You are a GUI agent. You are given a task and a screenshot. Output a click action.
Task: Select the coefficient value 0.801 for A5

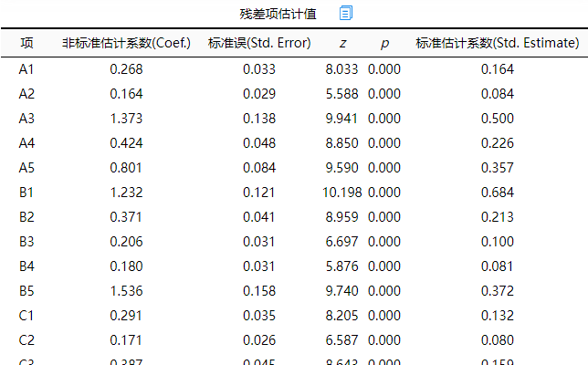tap(126, 167)
